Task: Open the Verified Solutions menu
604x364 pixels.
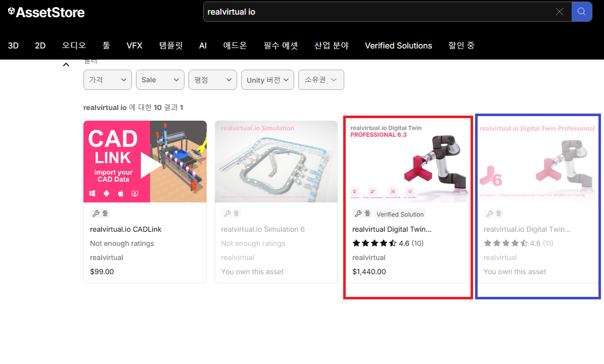Action: pos(398,46)
